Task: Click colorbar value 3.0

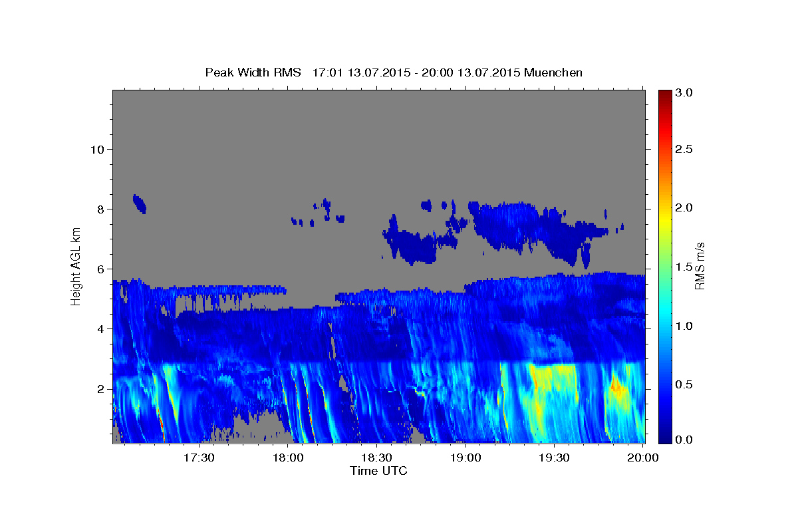Action: pyautogui.click(x=685, y=93)
